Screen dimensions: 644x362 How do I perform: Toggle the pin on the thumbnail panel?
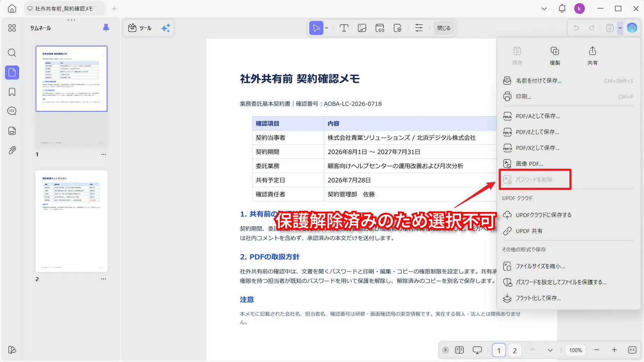tap(106, 28)
